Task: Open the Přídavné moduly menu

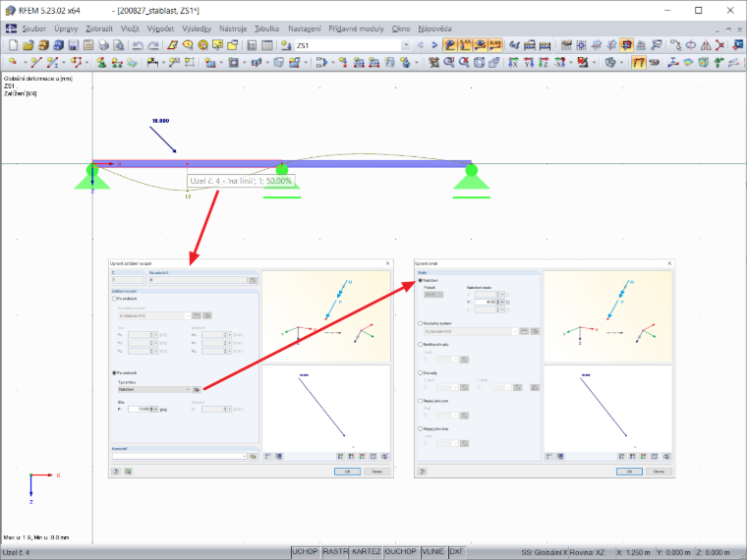Action: coord(356,28)
